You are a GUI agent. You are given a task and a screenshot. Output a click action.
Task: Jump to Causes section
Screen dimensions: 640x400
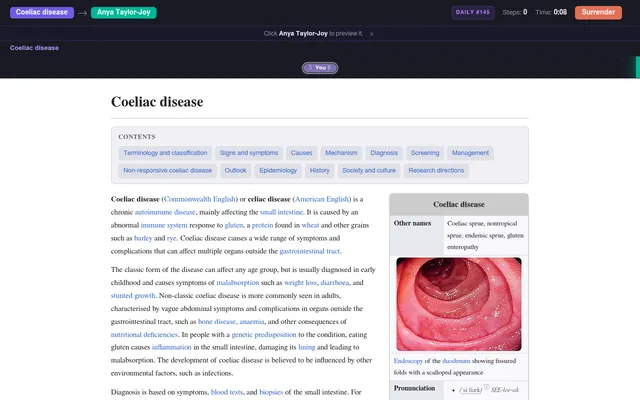301,153
